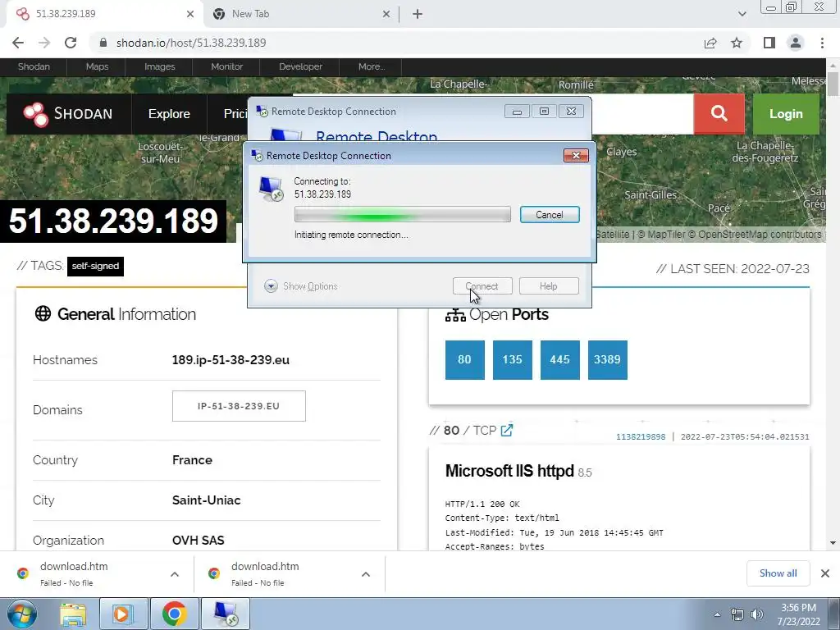
Task: Jump to port 3389
Action: click(608, 360)
